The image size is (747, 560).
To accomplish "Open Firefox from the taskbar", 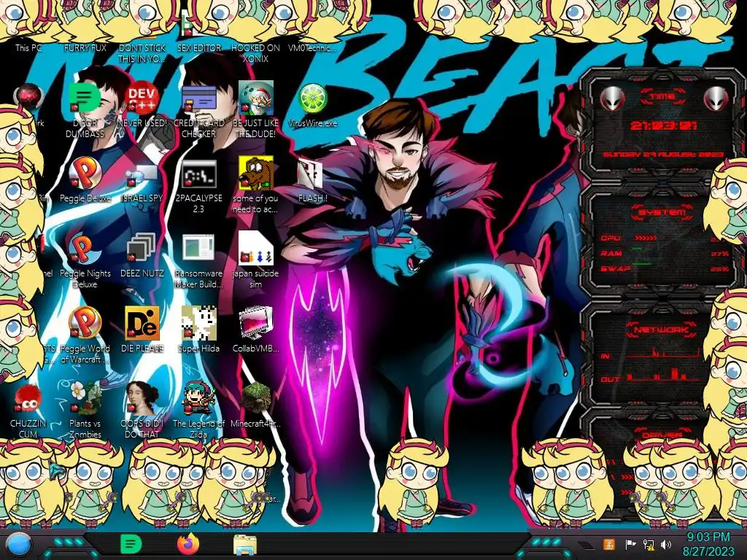I will (188, 544).
